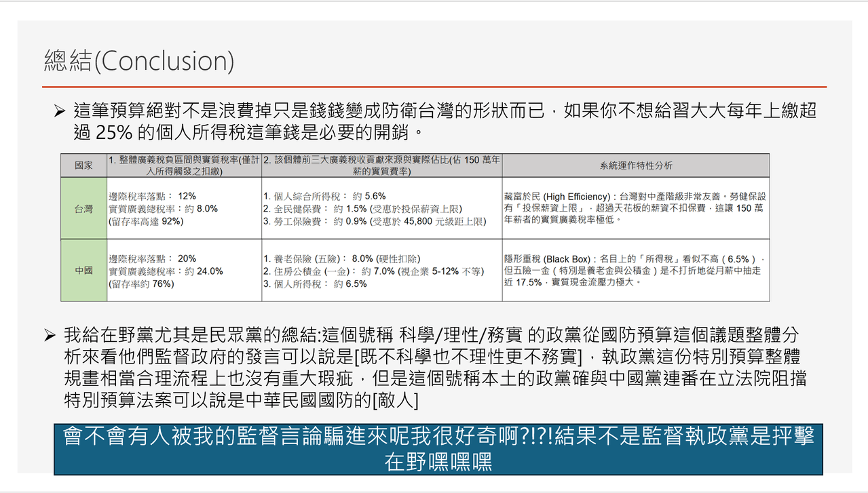Select the green 中國 table cell
The height and width of the screenshot is (493, 868).
pos(84,270)
